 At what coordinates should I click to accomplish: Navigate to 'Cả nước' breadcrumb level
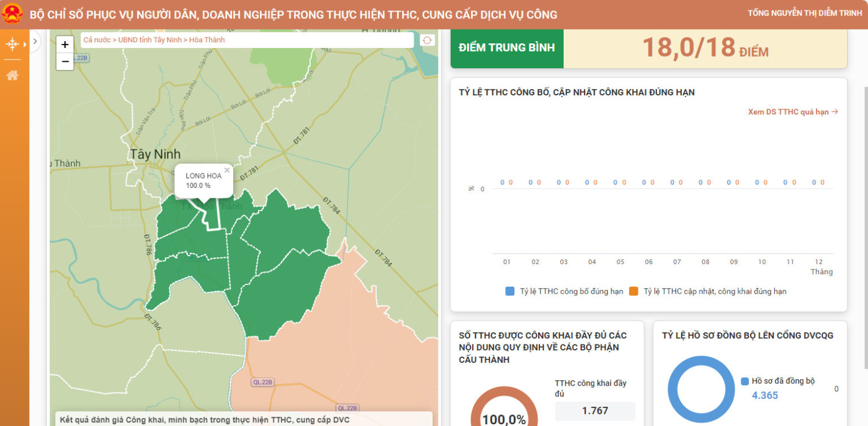[x=97, y=40]
